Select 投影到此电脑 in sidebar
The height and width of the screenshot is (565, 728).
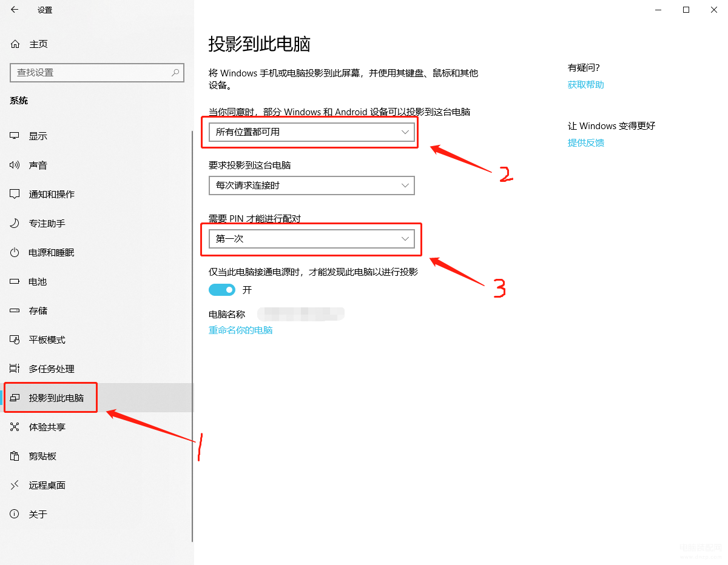tap(97, 398)
